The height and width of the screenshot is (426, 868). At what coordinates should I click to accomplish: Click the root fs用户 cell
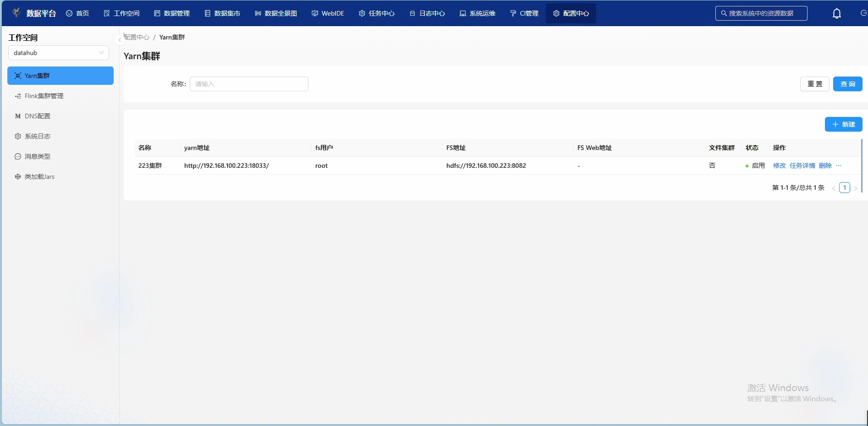321,166
